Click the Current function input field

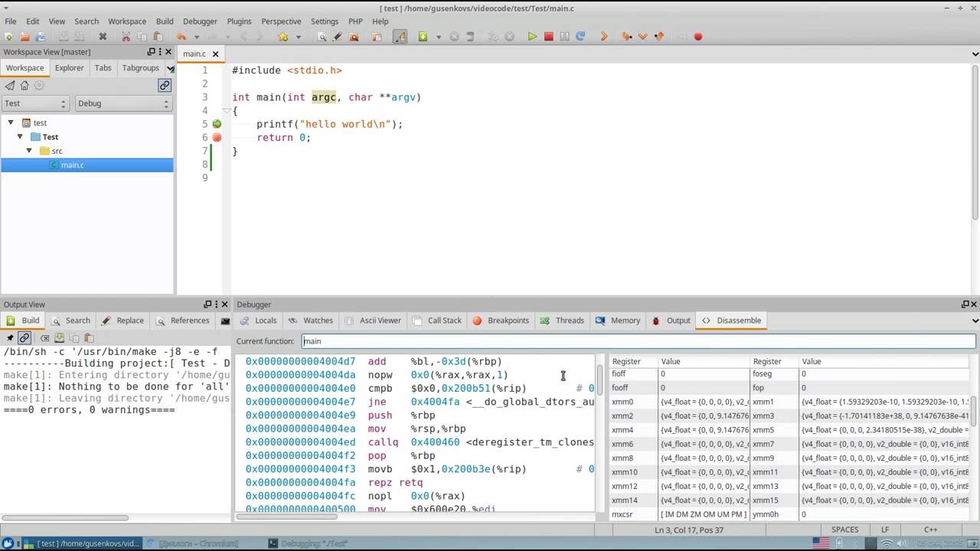[x=639, y=341]
